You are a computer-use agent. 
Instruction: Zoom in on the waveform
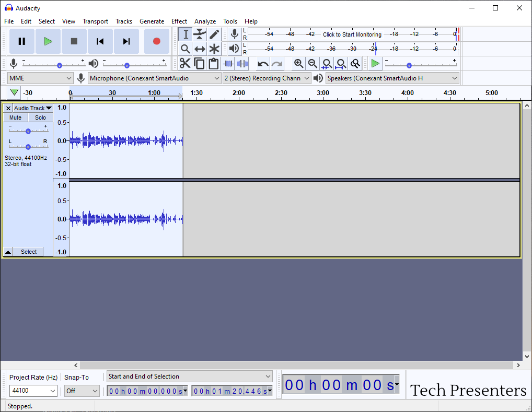pyautogui.click(x=298, y=63)
